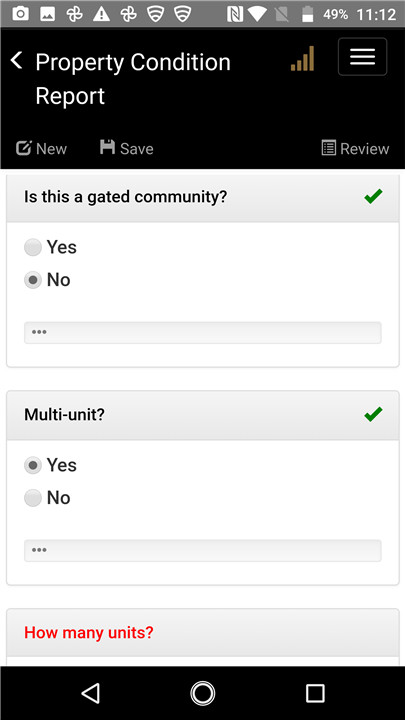Screen dimensions: 405x720
Task: Tap the Android back navigation button
Action: coord(90,693)
